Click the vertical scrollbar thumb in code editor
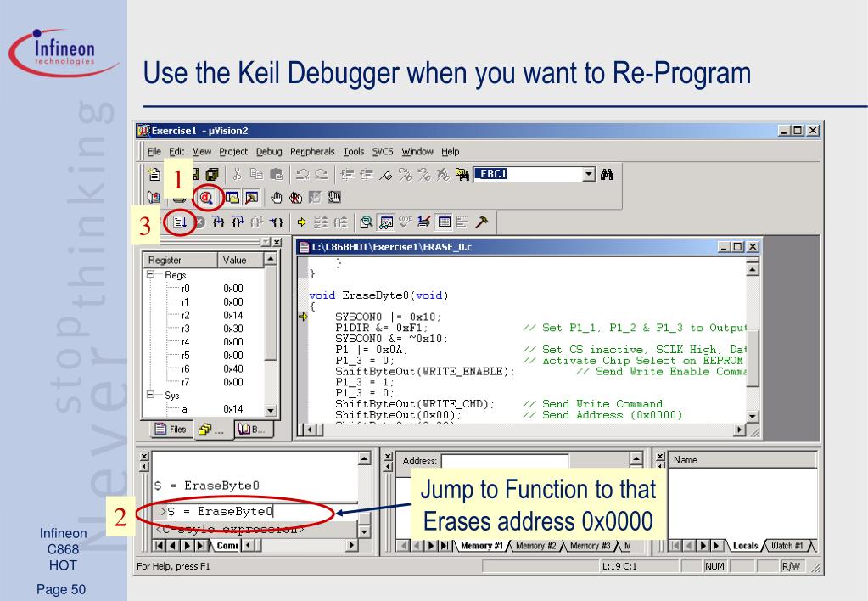This screenshot has height=601, width=868. pyautogui.click(x=752, y=358)
